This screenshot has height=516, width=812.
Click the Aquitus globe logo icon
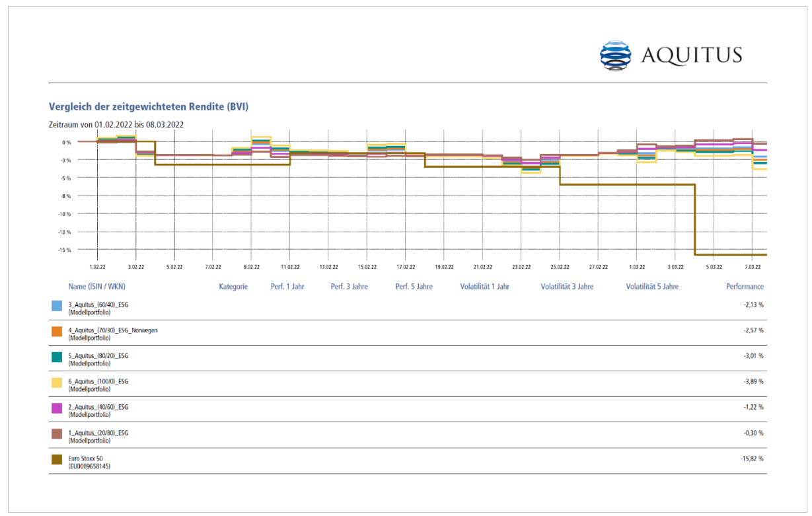(x=615, y=55)
